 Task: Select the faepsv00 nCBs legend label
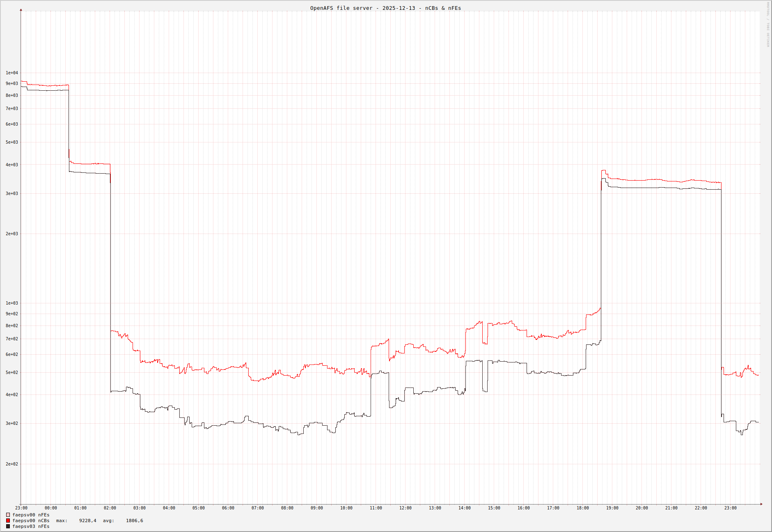pyautogui.click(x=31, y=521)
